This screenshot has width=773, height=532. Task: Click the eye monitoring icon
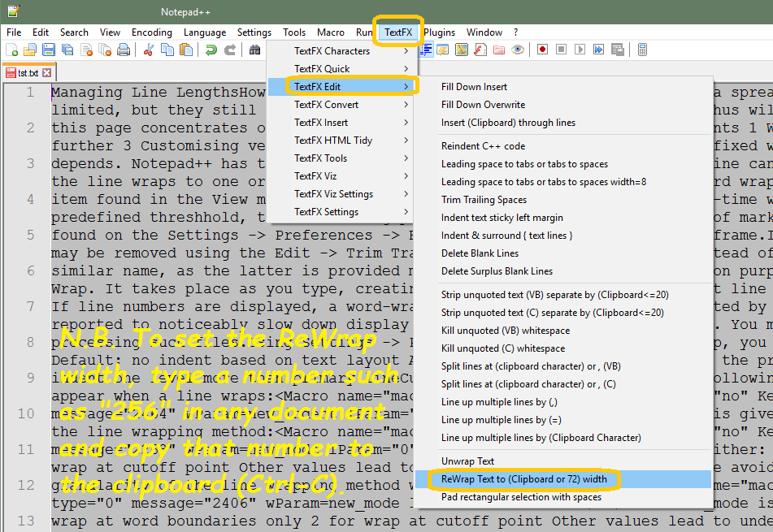pos(518,50)
